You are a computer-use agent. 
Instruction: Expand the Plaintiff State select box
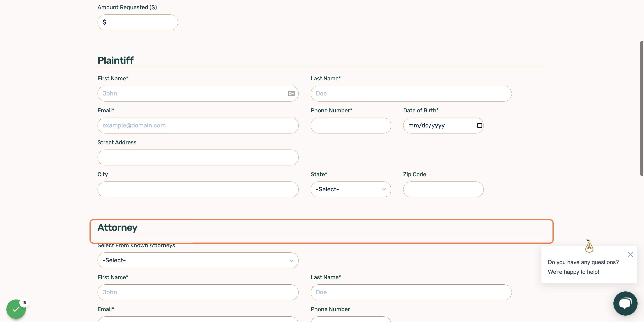click(x=351, y=189)
